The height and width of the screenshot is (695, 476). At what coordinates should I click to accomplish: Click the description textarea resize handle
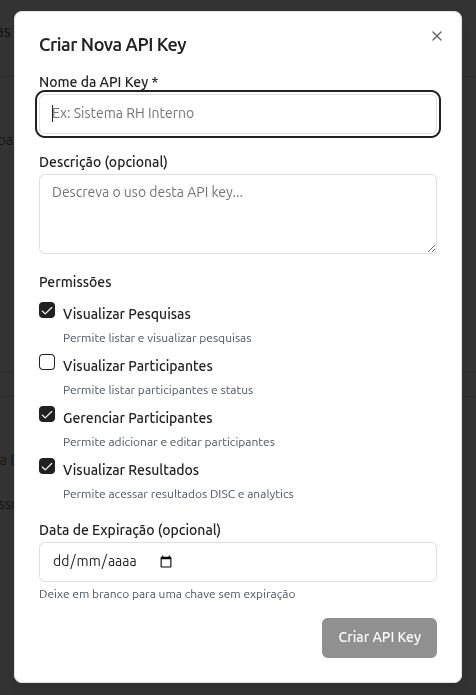(432, 249)
